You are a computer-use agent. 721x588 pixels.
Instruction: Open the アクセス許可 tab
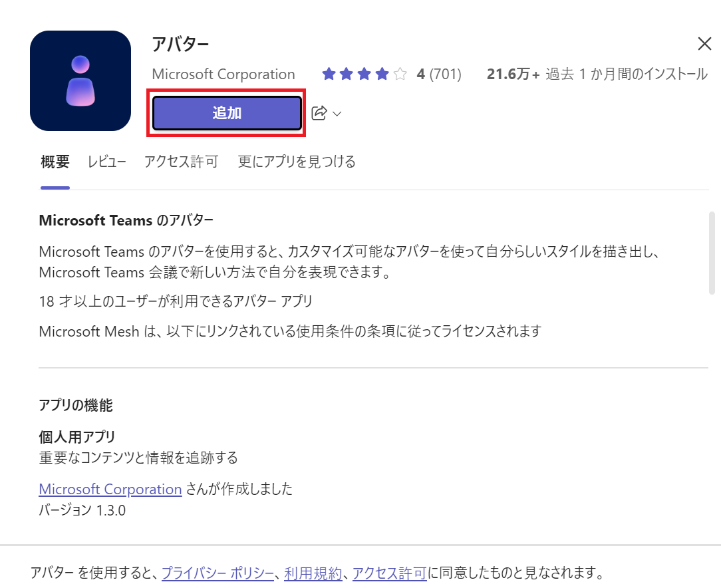pos(181,162)
